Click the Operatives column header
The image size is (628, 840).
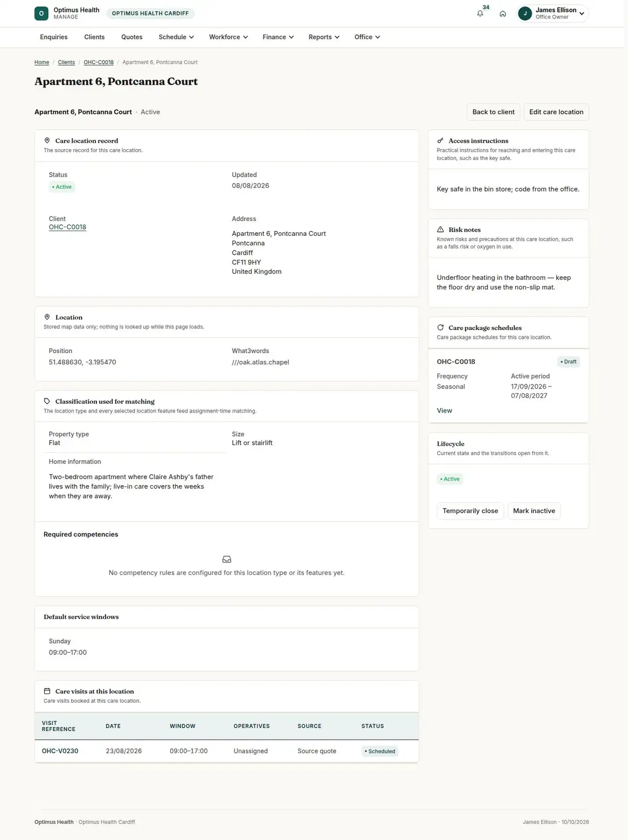(252, 726)
